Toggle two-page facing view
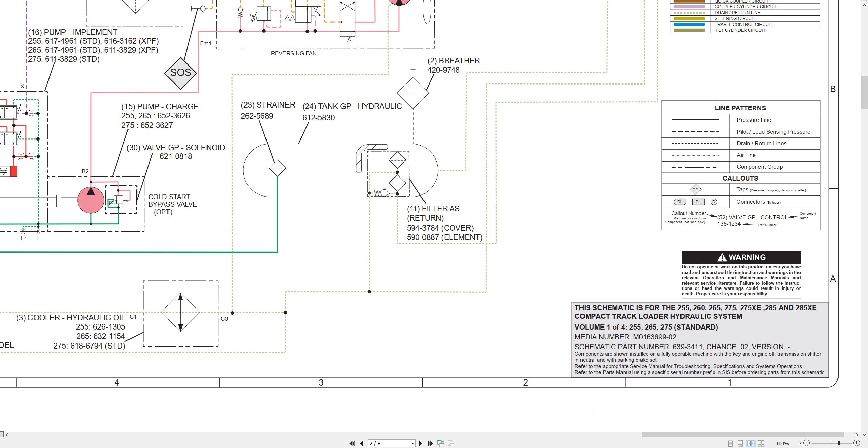 tap(751, 443)
